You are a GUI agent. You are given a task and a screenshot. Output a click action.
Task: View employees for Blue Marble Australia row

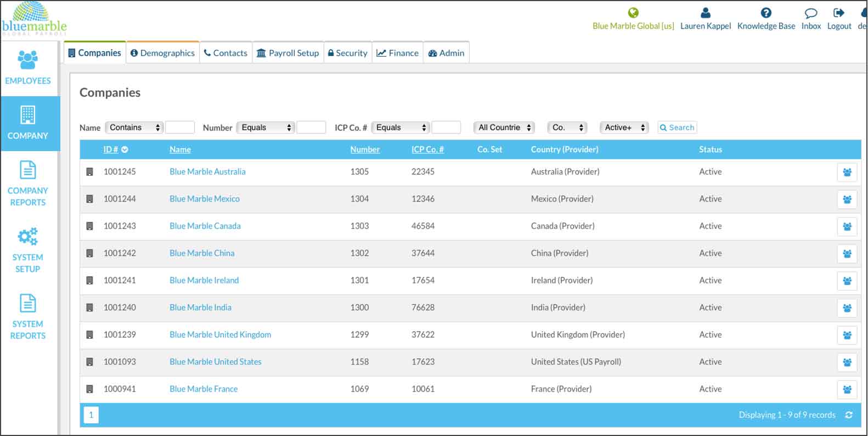(847, 172)
